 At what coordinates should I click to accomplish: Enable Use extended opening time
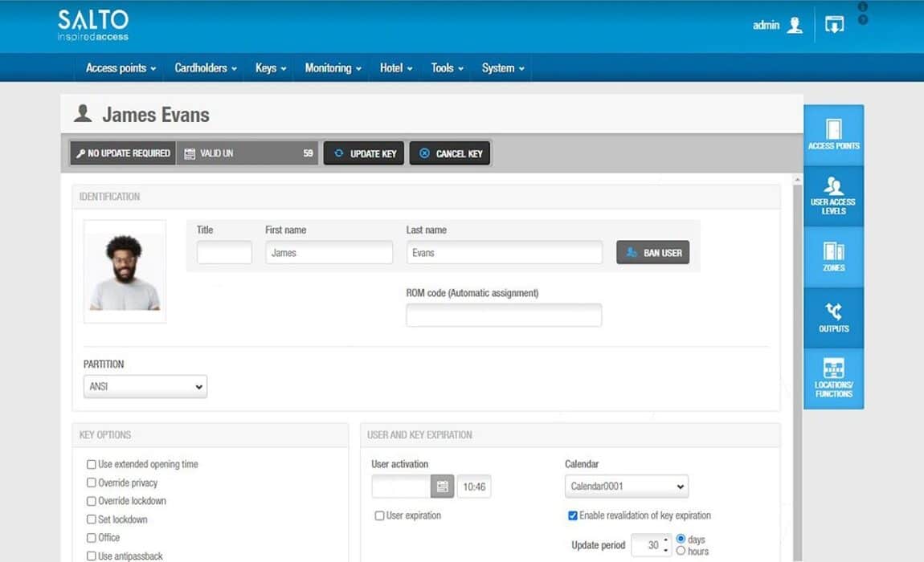[92, 464]
